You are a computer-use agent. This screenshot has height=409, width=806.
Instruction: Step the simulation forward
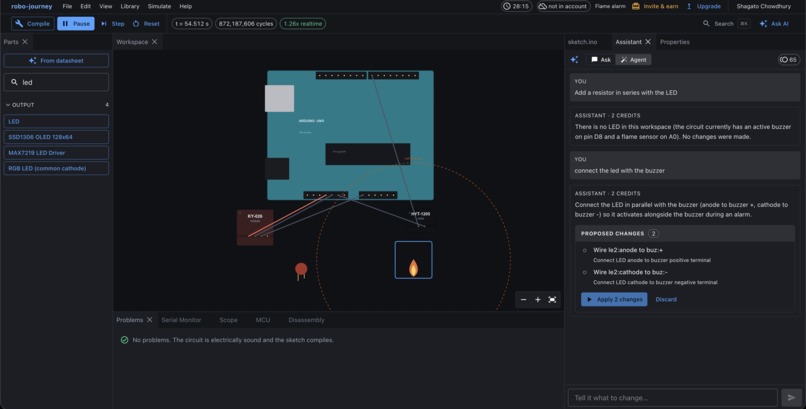click(113, 24)
